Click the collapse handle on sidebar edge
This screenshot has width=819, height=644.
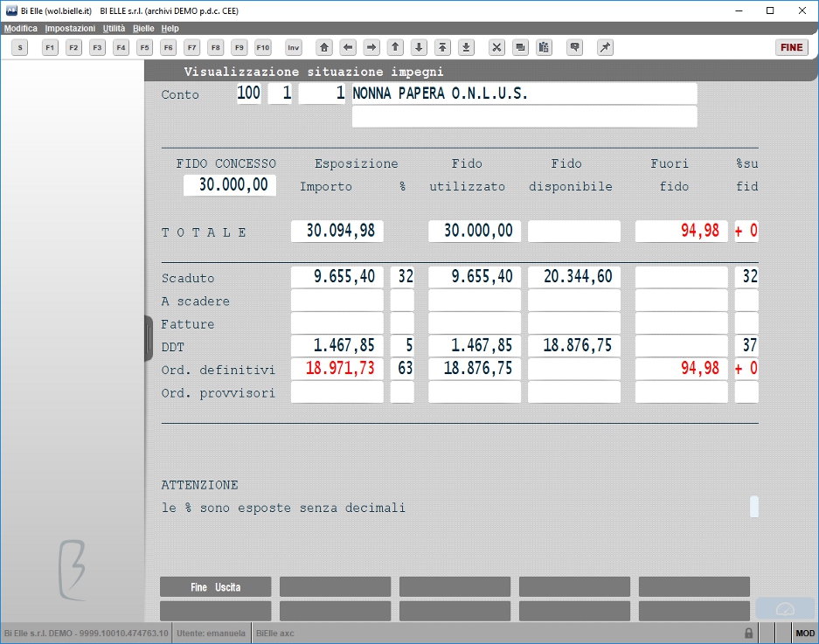149,338
